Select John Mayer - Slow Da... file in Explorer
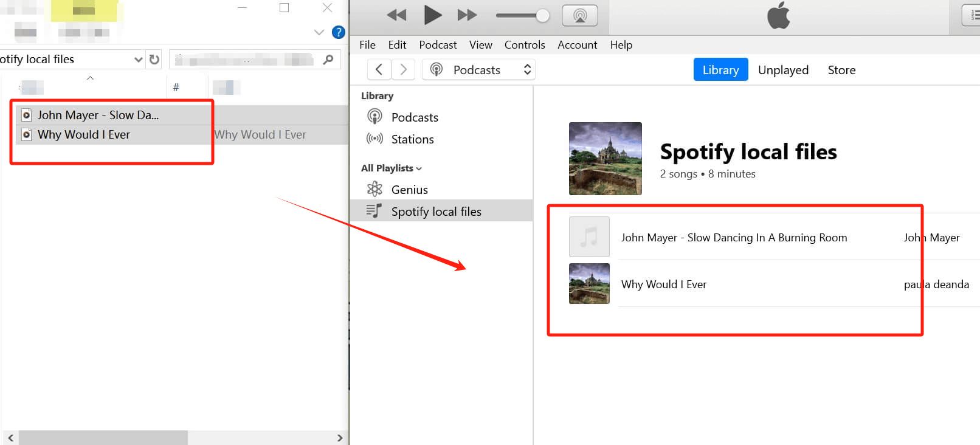980x445 pixels. click(98, 115)
